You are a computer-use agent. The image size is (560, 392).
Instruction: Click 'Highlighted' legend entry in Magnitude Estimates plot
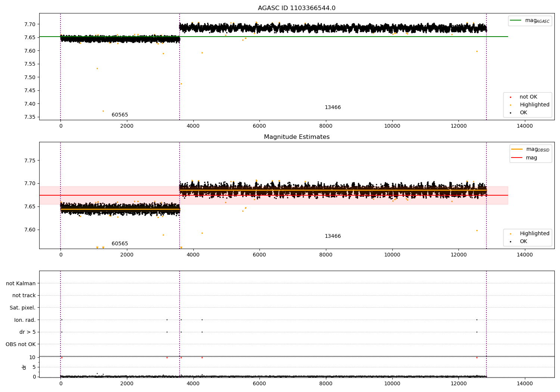(x=530, y=234)
